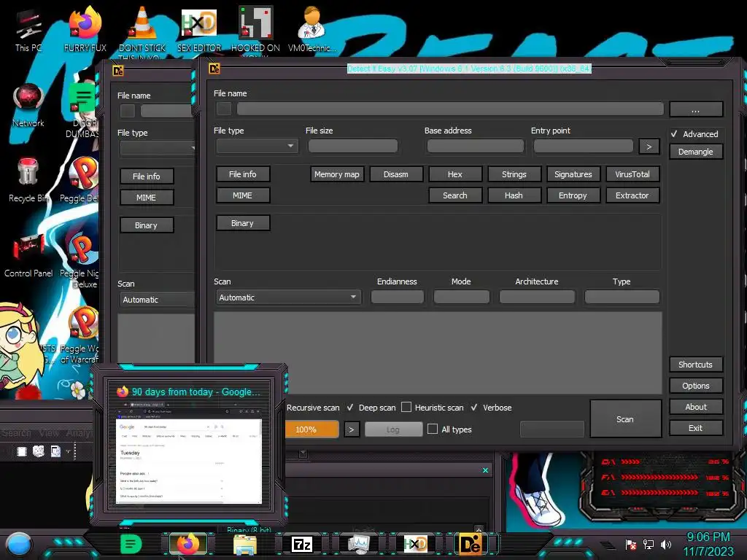Viewport: 747px width, 560px height.
Task: Click the Exit button
Action: [x=696, y=427]
